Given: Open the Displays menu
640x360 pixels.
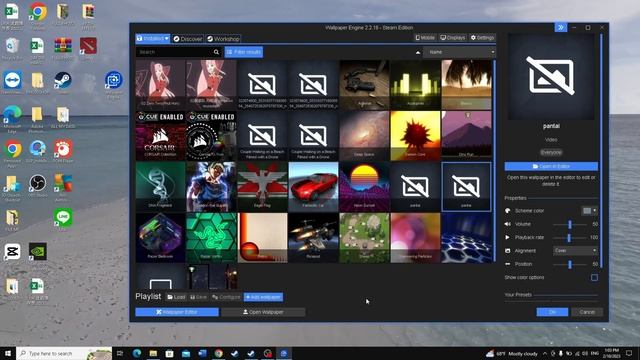Looking at the screenshot, I should coord(453,38).
